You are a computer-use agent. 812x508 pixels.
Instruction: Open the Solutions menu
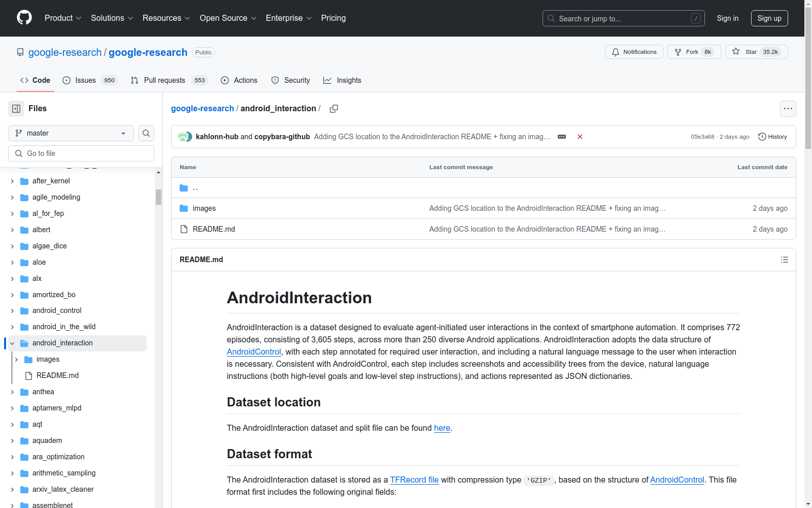112,18
